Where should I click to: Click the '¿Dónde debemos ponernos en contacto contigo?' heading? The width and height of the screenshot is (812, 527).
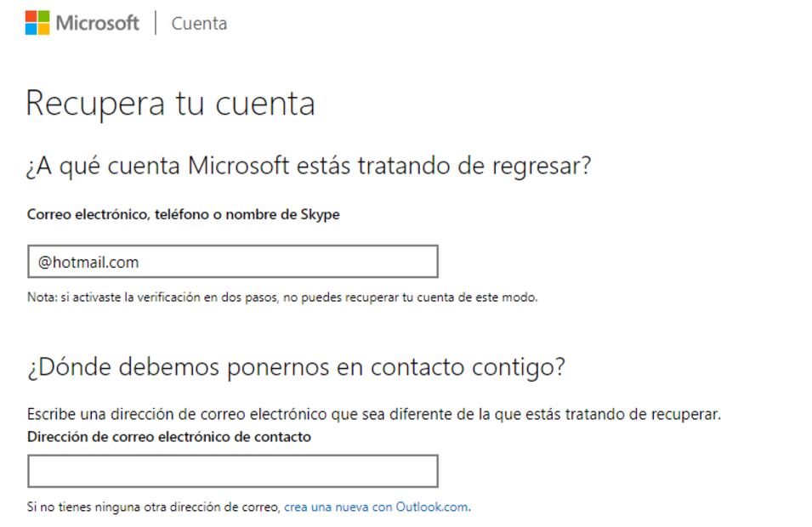tap(296, 367)
